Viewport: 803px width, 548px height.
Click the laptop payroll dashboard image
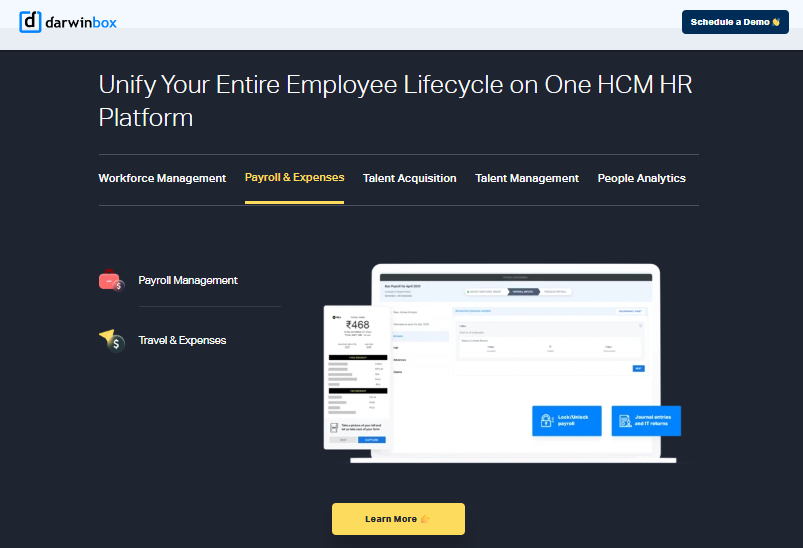tap(516, 362)
